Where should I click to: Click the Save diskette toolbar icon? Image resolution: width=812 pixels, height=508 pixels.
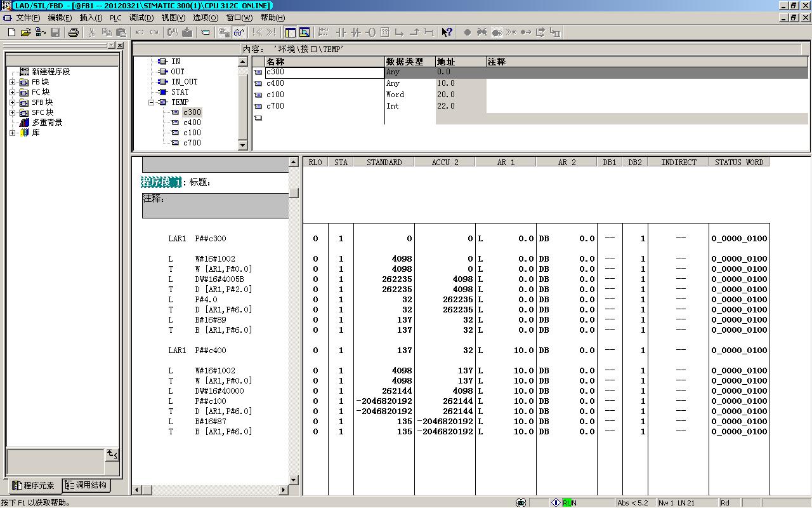[55, 32]
